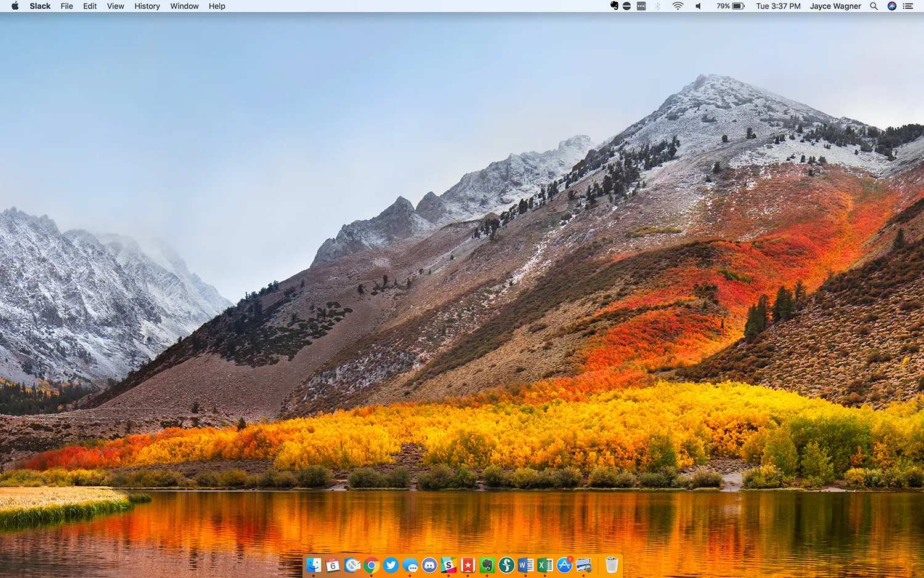Launch Microsoft Word from the Dock
924x578 pixels.
click(x=524, y=565)
